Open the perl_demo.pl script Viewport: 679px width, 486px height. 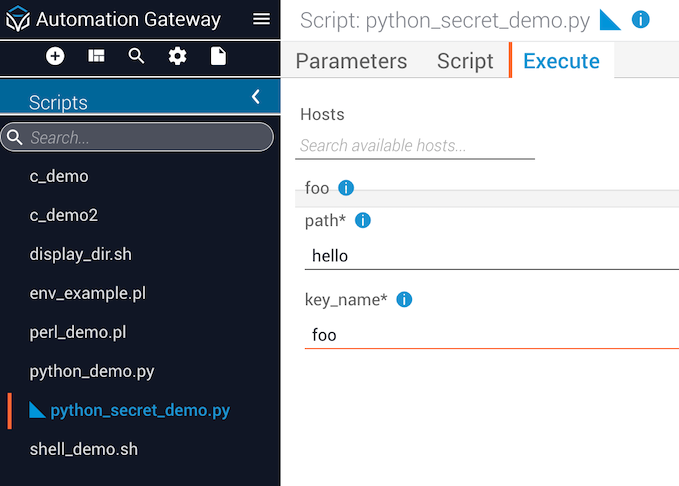coord(78,332)
